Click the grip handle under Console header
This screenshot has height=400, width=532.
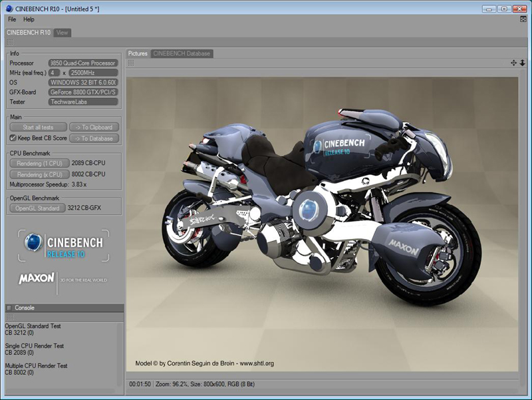tap(10, 317)
